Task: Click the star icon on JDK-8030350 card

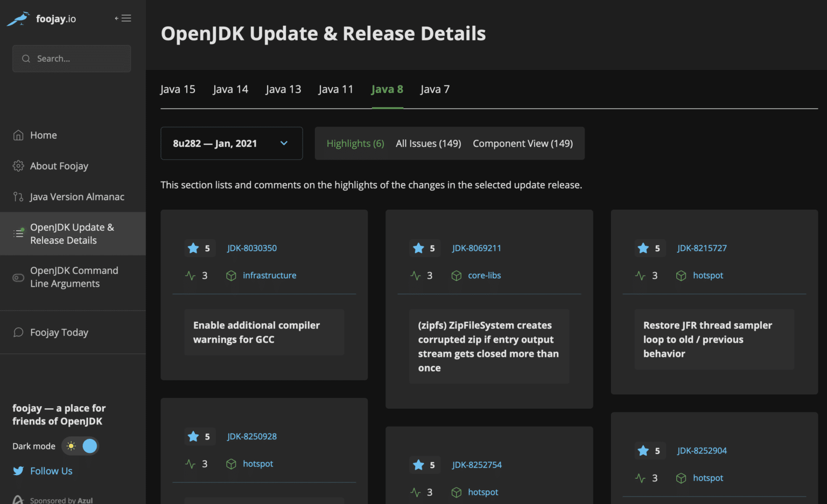Action: click(x=193, y=248)
